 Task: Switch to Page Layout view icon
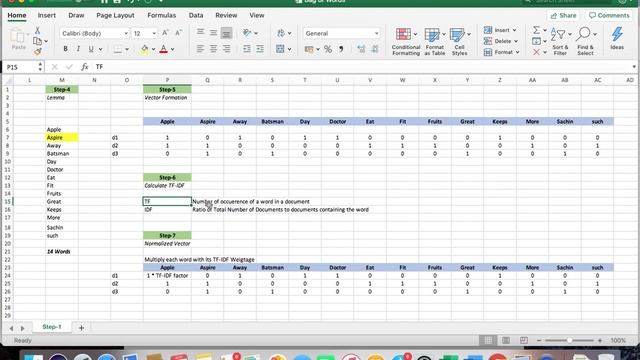click(x=506, y=340)
